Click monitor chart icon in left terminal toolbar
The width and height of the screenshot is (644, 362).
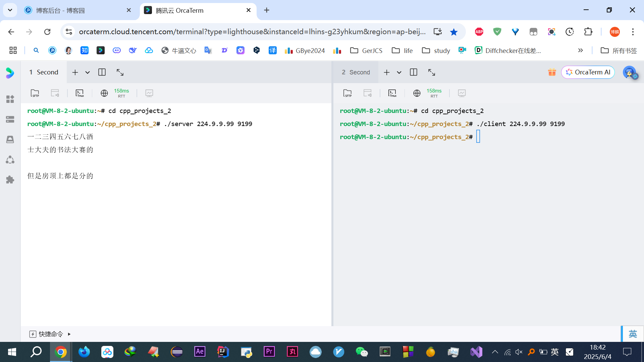[149, 93]
